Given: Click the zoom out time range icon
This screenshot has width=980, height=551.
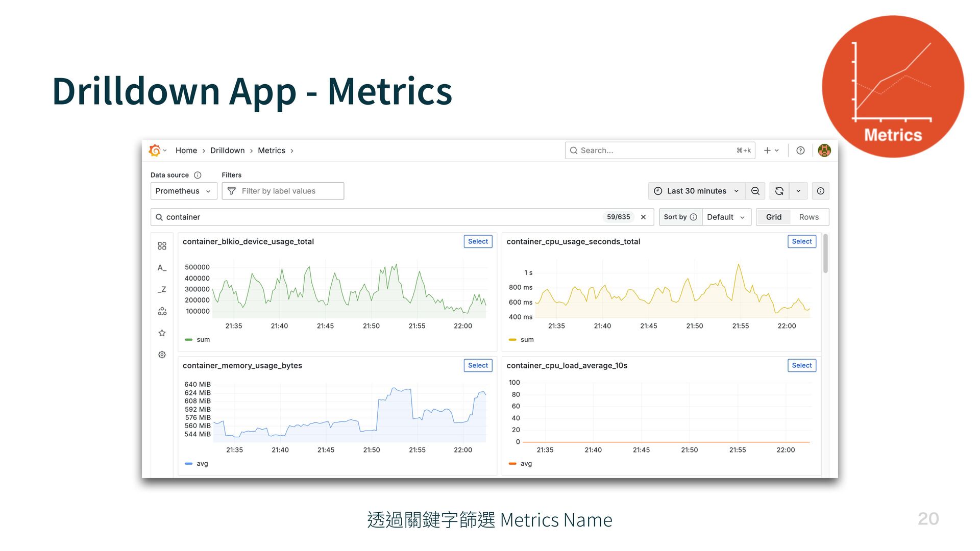Looking at the screenshot, I should coord(755,191).
